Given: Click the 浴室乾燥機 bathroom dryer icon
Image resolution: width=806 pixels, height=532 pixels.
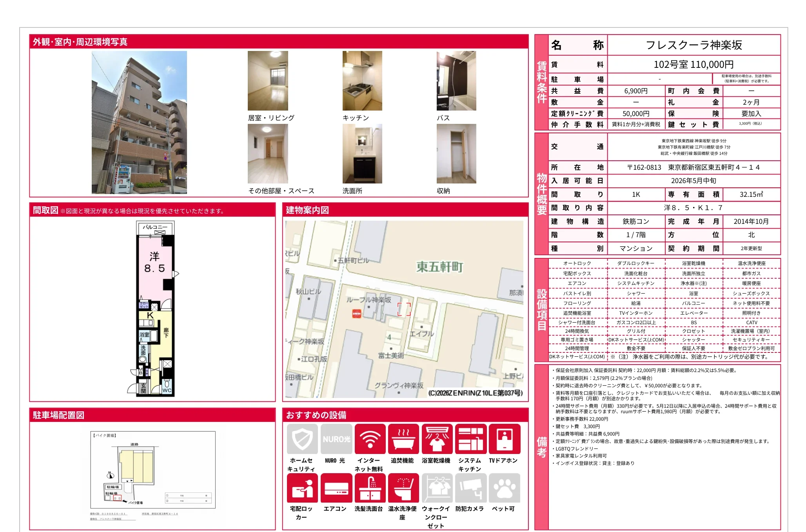Looking at the screenshot, I should click(x=437, y=439).
